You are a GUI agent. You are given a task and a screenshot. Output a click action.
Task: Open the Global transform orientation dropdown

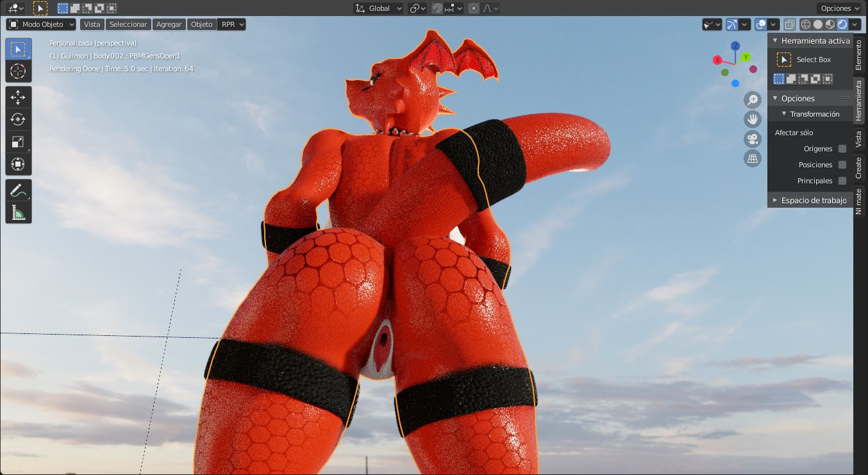coord(379,8)
